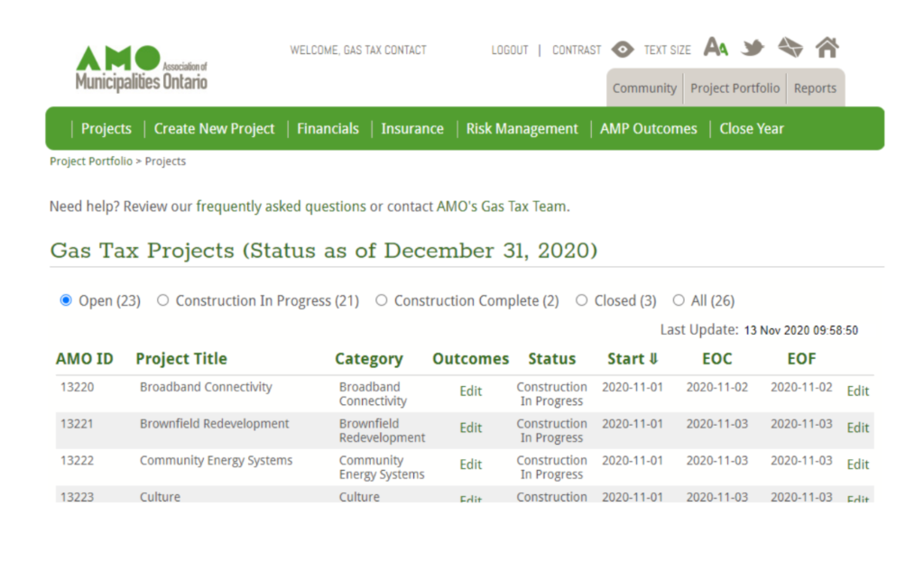The height and width of the screenshot is (561, 924).
Task: Click the email envelope icon
Action: (x=790, y=48)
